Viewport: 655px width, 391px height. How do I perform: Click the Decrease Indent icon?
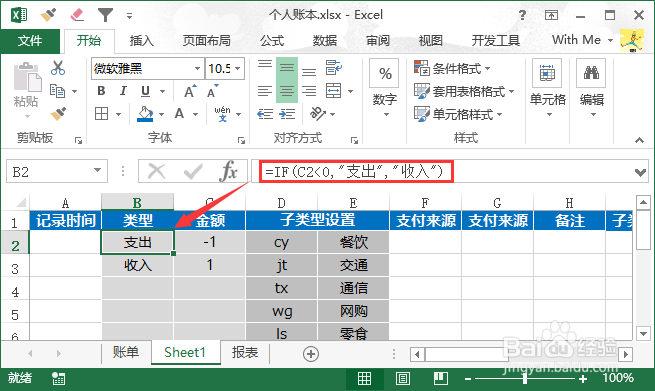[265, 114]
